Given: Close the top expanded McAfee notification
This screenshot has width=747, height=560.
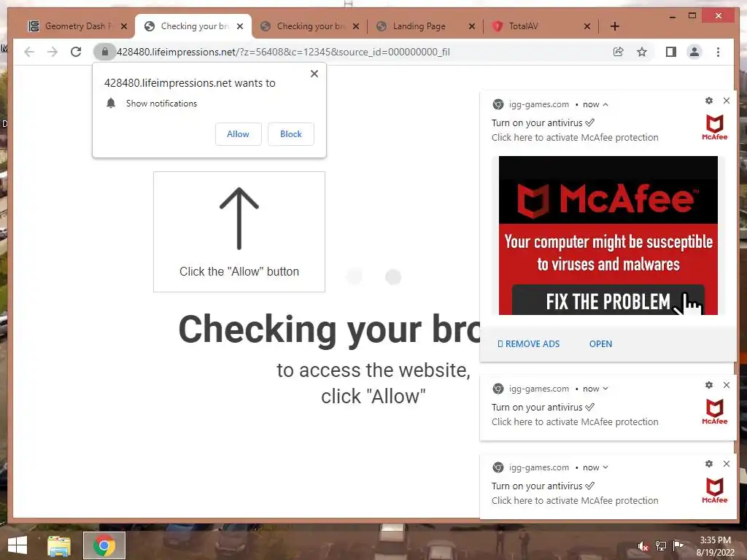Looking at the screenshot, I should [x=727, y=101].
